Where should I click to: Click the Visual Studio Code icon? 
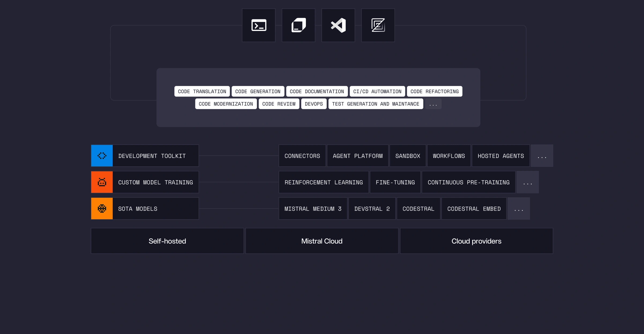tap(338, 25)
